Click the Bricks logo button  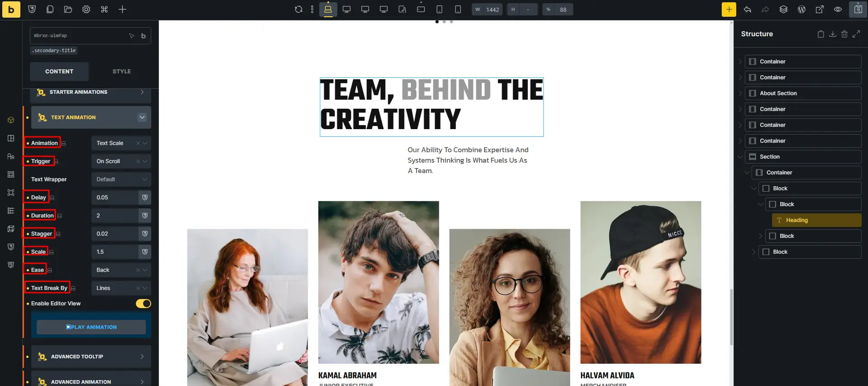11,10
